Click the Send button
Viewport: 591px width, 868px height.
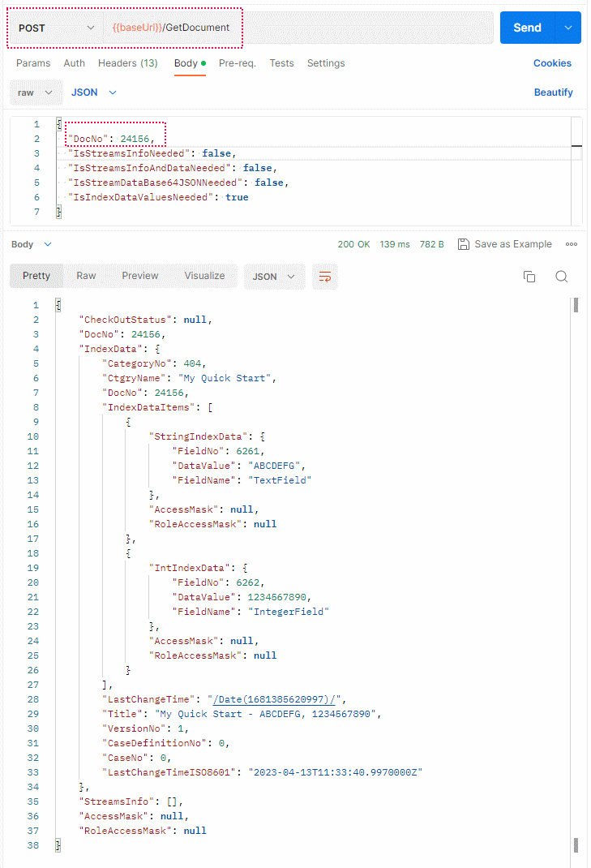(x=527, y=27)
